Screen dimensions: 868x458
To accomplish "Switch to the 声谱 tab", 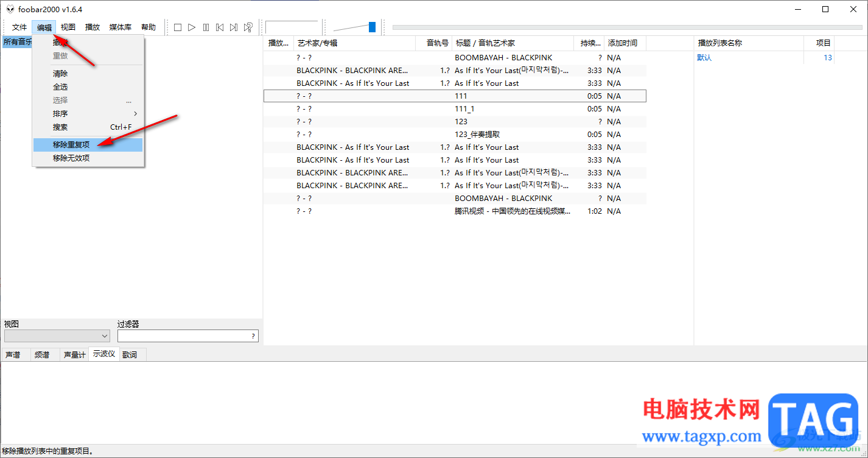I will (13, 354).
